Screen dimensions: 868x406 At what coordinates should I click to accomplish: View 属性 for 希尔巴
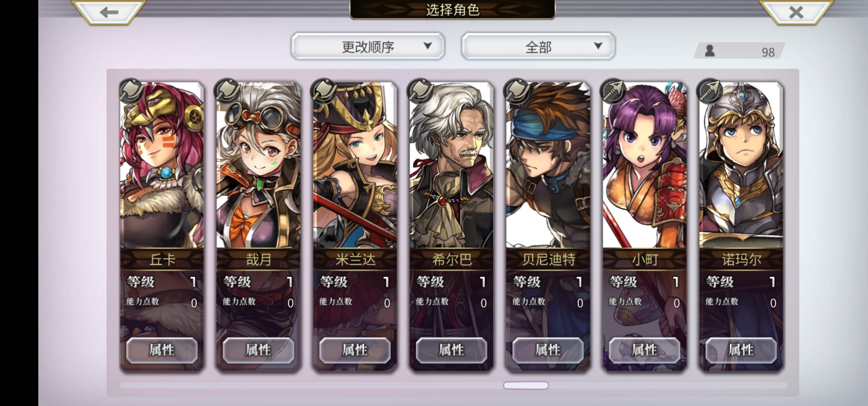tap(451, 350)
